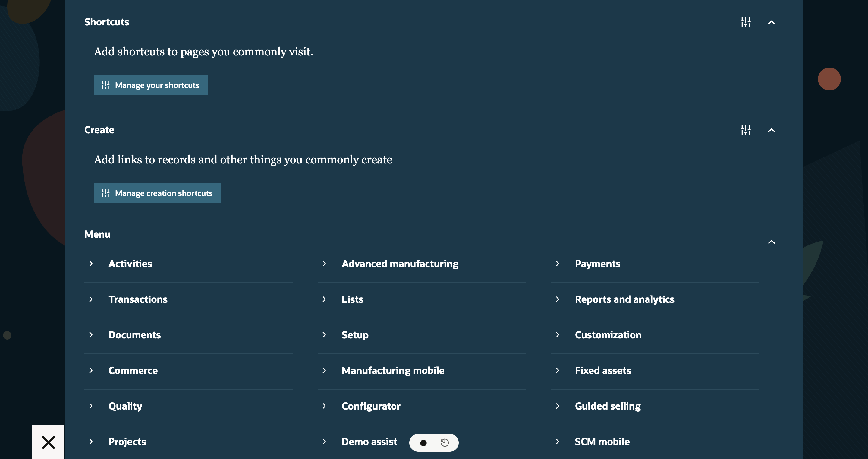Image resolution: width=868 pixels, height=459 pixels.
Task: Open the Advanced manufacturing menu item
Action: (x=400, y=264)
